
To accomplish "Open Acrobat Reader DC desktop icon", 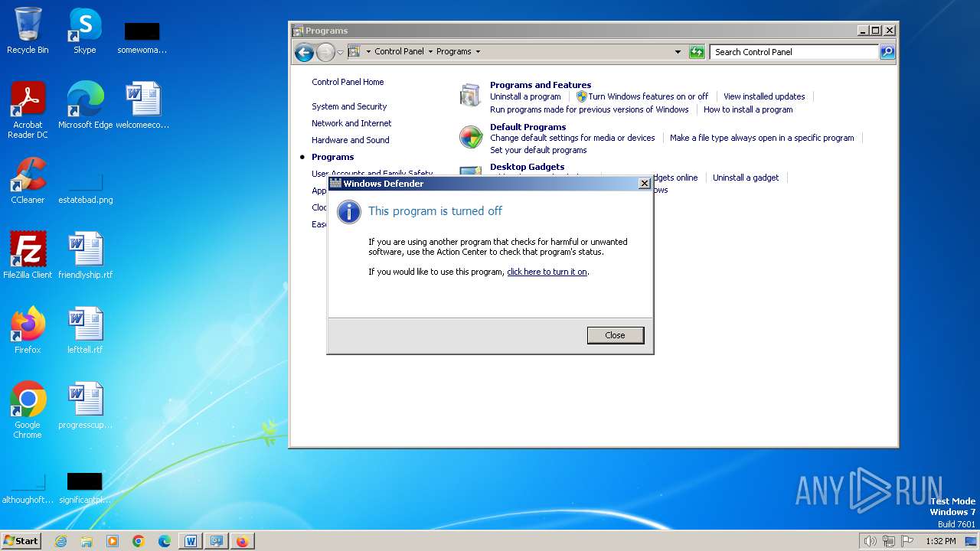I will (x=28, y=111).
